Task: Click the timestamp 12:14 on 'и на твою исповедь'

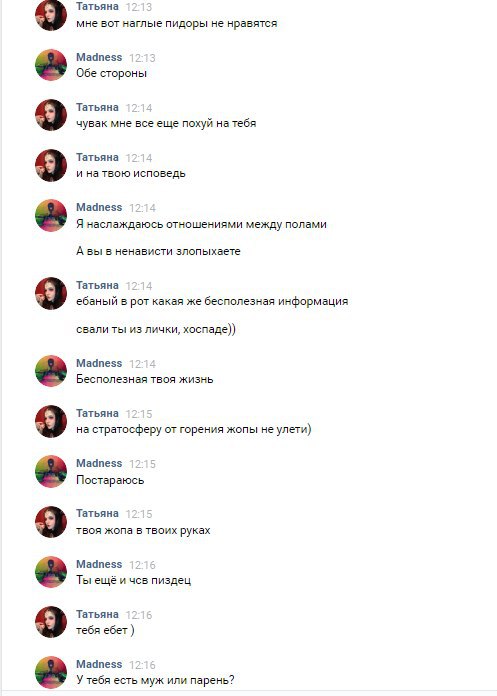Action: click(x=139, y=158)
